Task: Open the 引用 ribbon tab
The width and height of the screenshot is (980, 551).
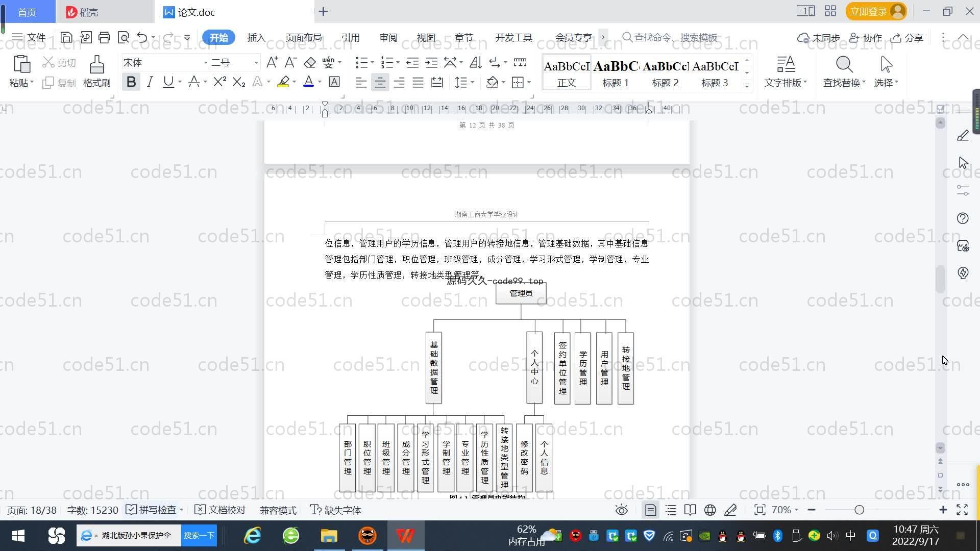Action: coord(350,37)
